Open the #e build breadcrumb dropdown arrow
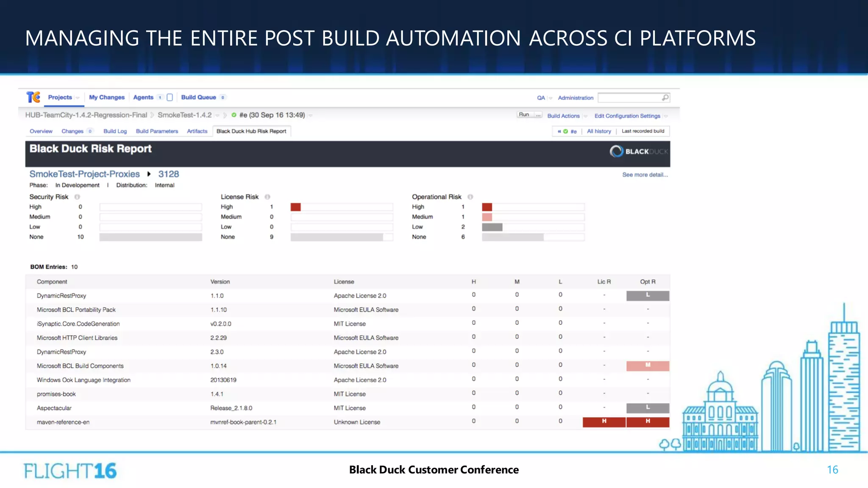868x488 pixels. [310, 115]
